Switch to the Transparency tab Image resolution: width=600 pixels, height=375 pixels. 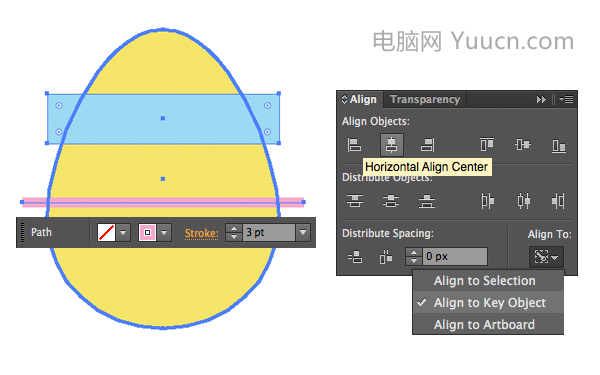click(425, 99)
